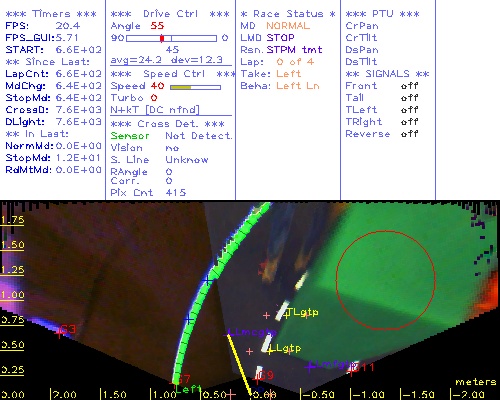Click the NORMAL mode status text
Screen dimensions: 500x400
(x=288, y=26)
